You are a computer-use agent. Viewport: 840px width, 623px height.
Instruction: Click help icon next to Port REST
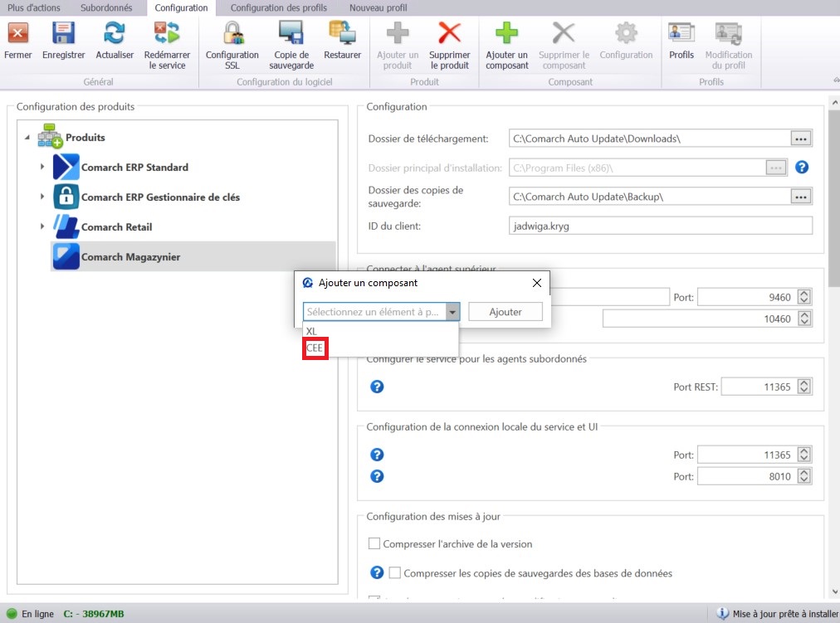click(x=377, y=387)
